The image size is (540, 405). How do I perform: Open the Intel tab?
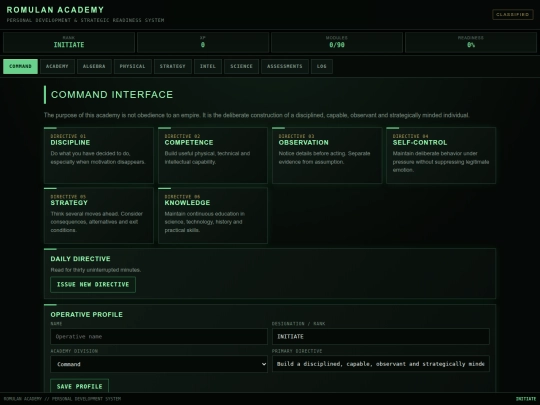point(208,66)
